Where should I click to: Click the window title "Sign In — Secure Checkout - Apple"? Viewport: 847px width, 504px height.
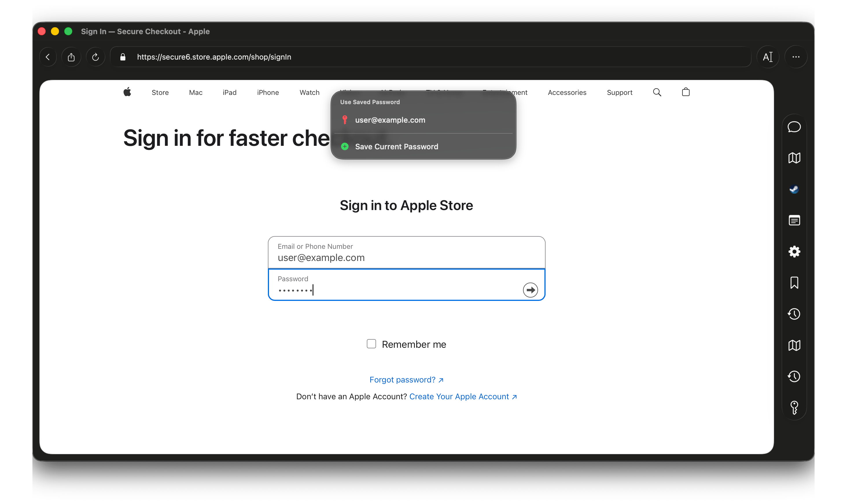click(x=145, y=32)
